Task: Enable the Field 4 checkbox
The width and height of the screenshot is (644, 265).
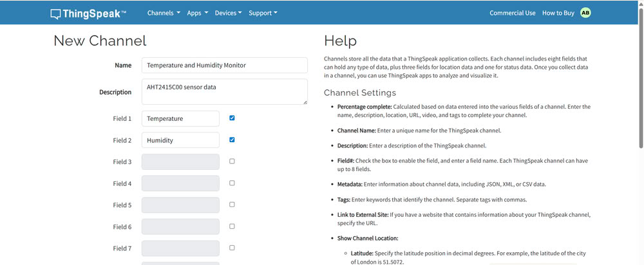Action: pyautogui.click(x=232, y=183)
